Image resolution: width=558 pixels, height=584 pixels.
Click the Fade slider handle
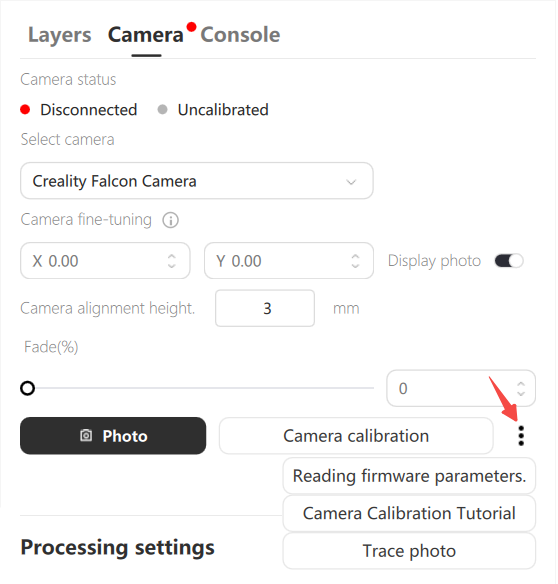28,388
